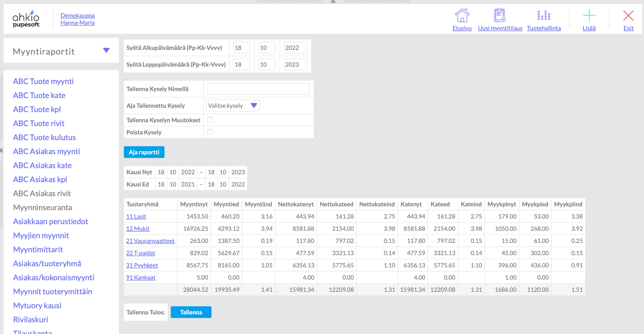Click the Aja raportti button

(144, 152)
